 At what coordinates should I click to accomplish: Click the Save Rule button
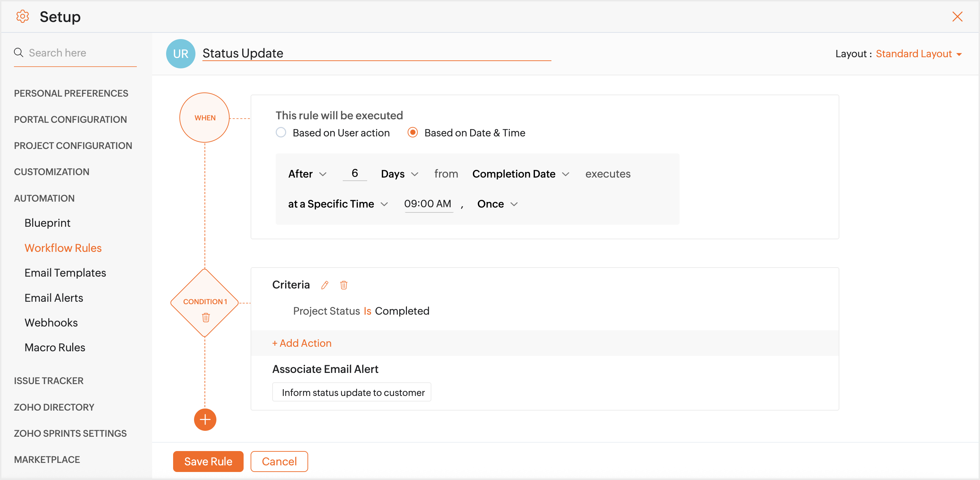click(x=208, y=461)
